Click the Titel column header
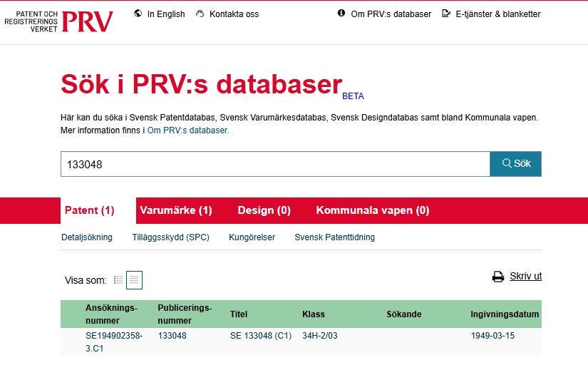The width and height of the screenshot is (588, 375). [x=239, y=314]
